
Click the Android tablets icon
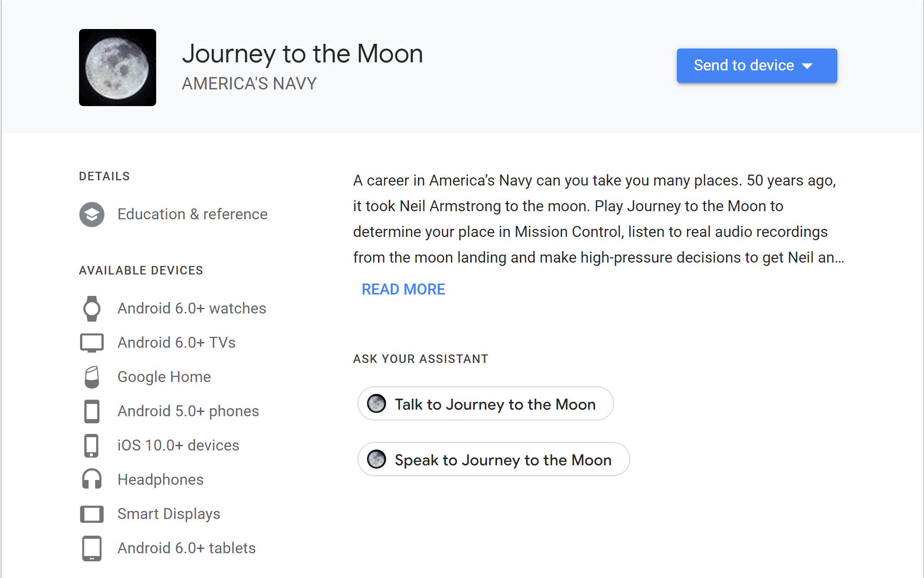(92, 549)
